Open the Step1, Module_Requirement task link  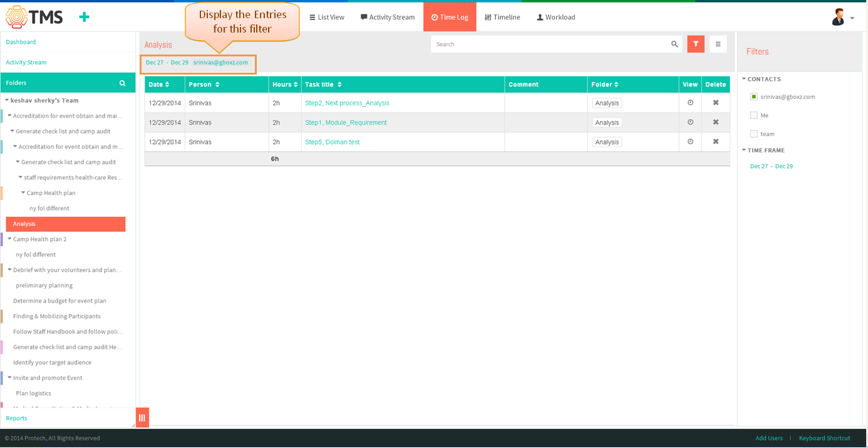click(346, 122)
